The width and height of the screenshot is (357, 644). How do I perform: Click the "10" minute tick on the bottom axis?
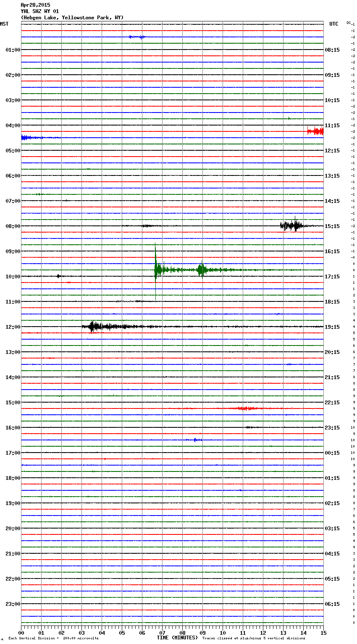tap(223, 633)
